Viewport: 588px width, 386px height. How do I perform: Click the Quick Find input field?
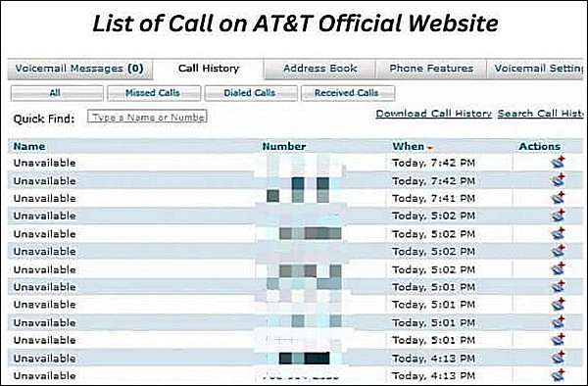[147, 117]
